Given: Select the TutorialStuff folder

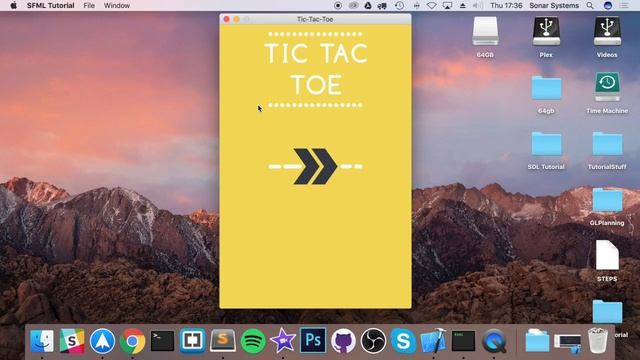Looking at the screenshot, I should coord(607,144).
